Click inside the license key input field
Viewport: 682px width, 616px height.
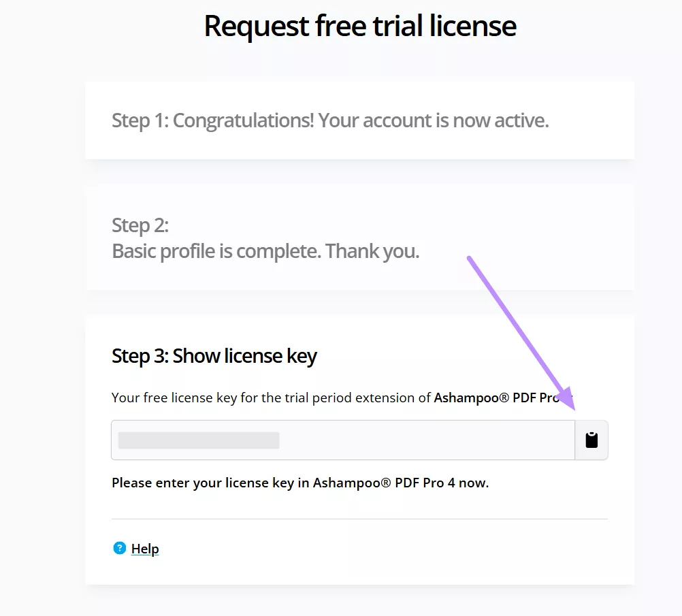(340, 439)
